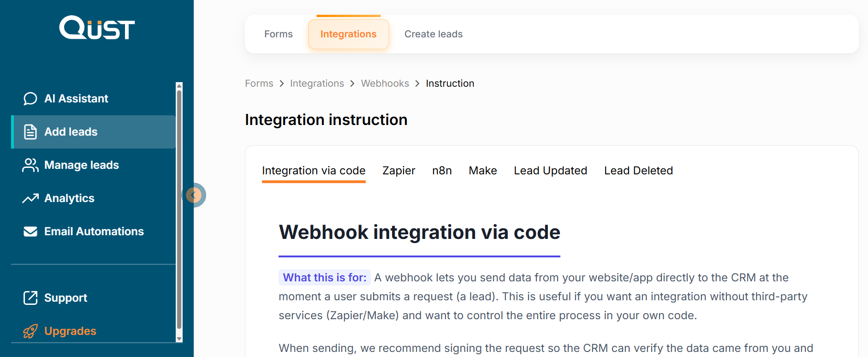868x357 pixels.
Task: View the Lead Updated tab
Action: pos(550,171)
